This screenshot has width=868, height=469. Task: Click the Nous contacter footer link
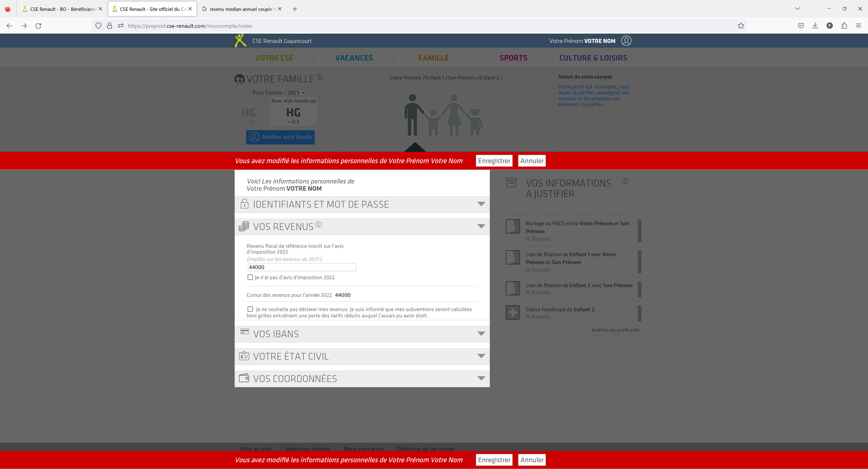364,449
